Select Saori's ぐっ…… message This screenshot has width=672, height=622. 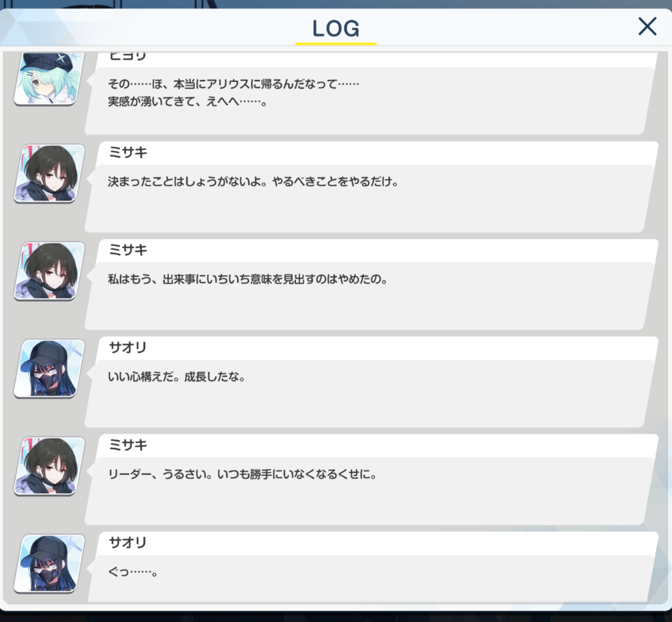370,579
